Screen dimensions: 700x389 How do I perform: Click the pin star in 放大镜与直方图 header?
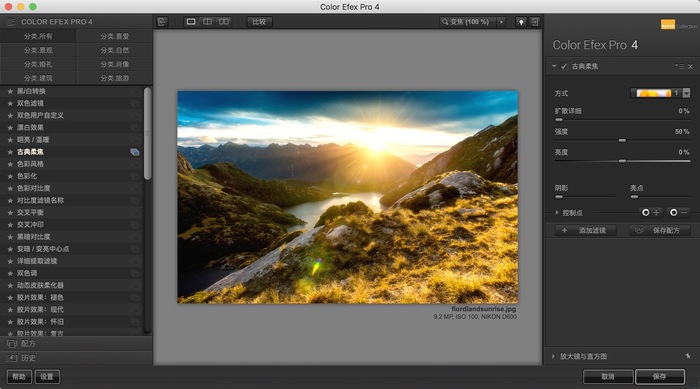pyautogui.click(x=688, y=356)
